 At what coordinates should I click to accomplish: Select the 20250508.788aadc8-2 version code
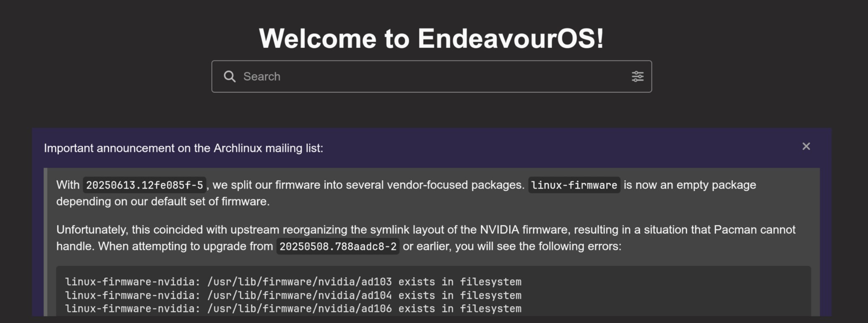pyautogui.click(x=338, y=246)
